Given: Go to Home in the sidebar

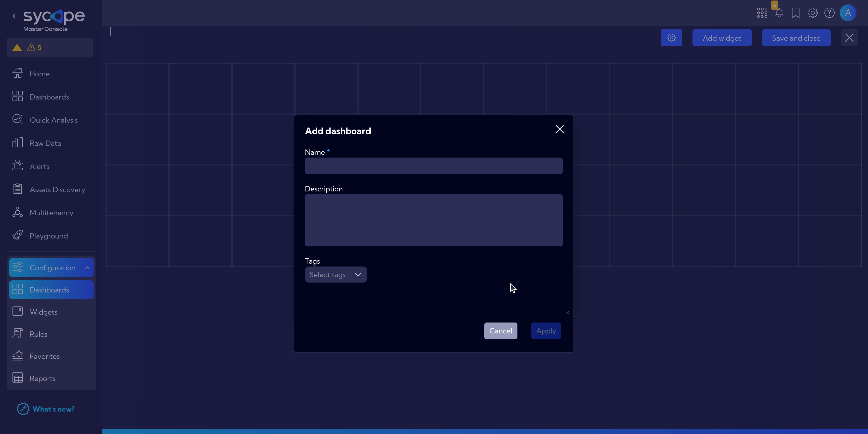Looking at the screenshot, I should [x=39, y=74].
